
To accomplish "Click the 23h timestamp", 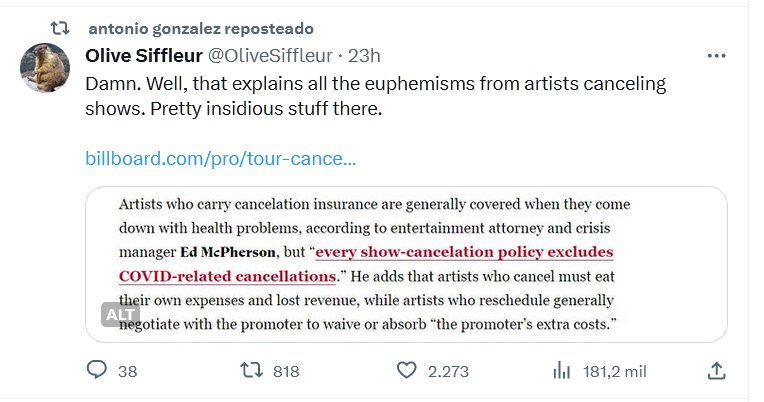I will tap(363, 55).
